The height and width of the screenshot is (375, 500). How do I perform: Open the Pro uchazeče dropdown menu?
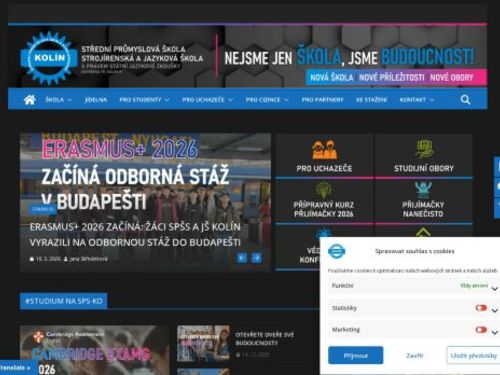207,100
